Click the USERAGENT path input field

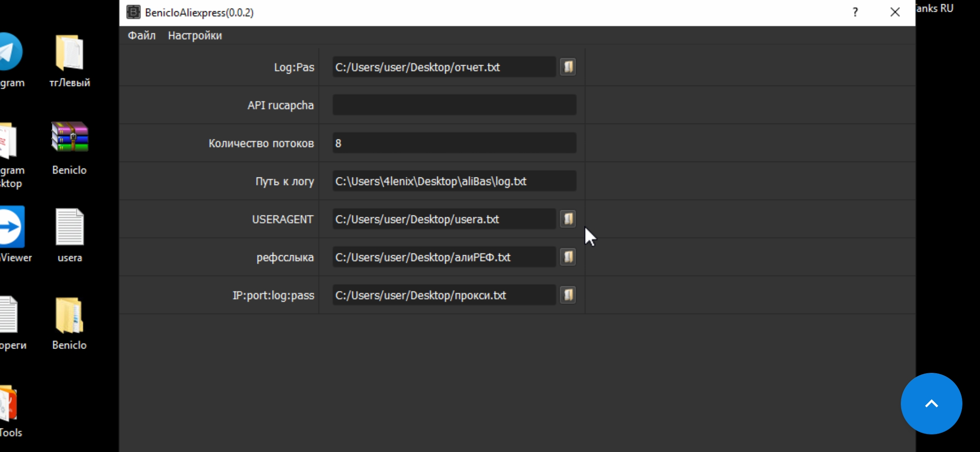[444, 219]
